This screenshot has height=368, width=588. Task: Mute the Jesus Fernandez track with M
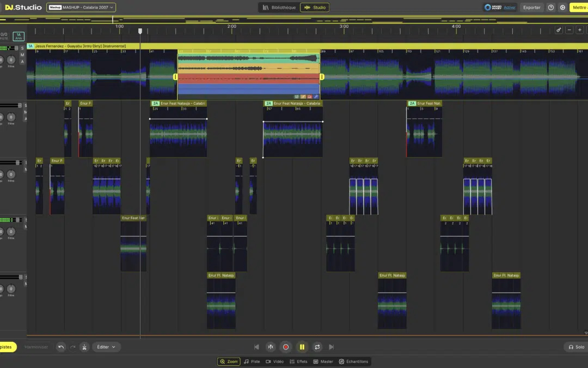pyautogui.click(x=22, y=55)
